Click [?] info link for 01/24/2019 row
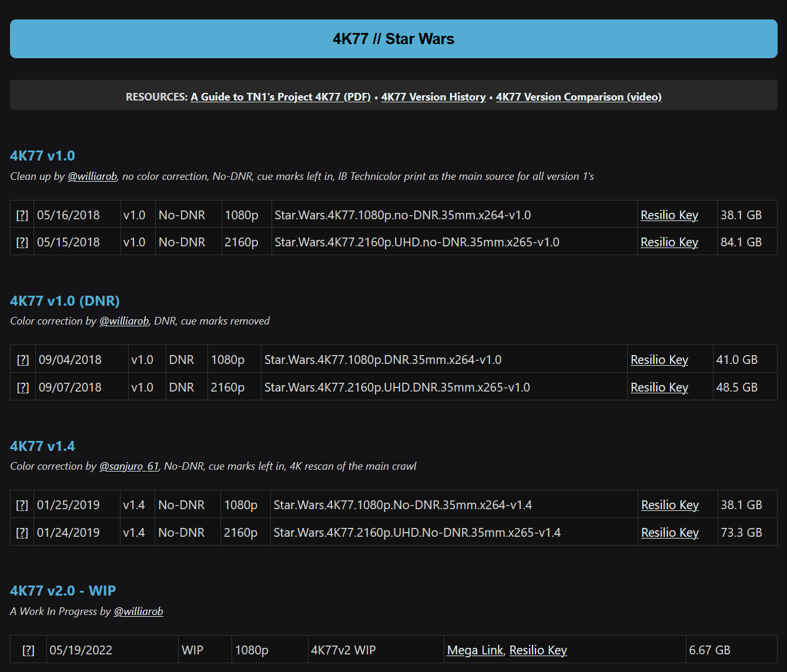The image size is (787, 672). [22, 533]
